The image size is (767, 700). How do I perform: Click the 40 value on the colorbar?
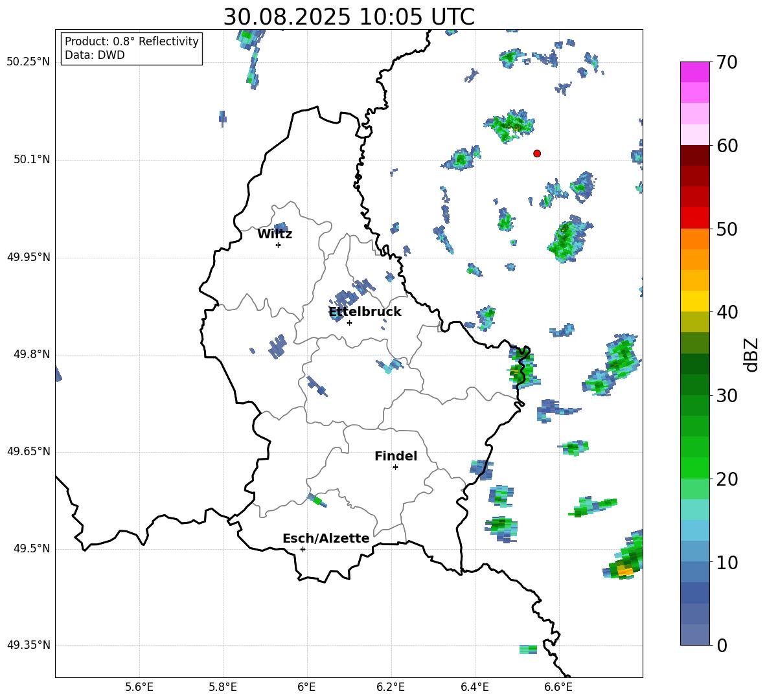pyautogui.click(x=727, y=312)
